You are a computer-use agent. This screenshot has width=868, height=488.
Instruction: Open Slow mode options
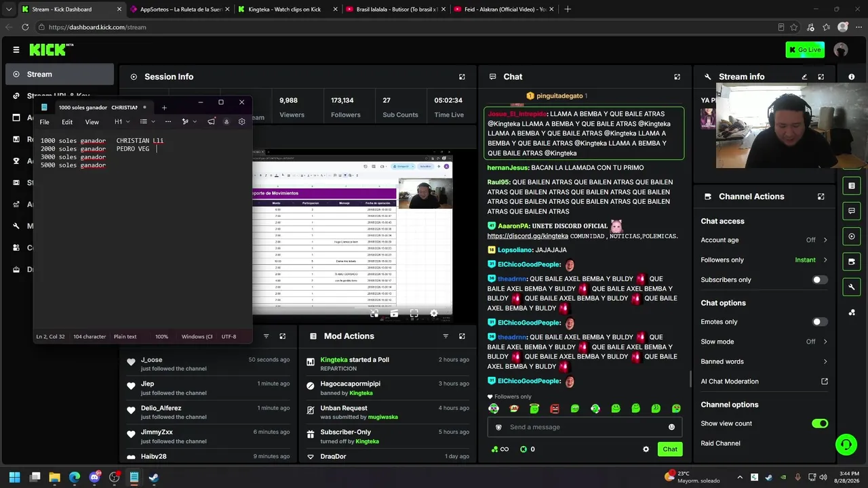pyautogui.click(x=764, y=342)
